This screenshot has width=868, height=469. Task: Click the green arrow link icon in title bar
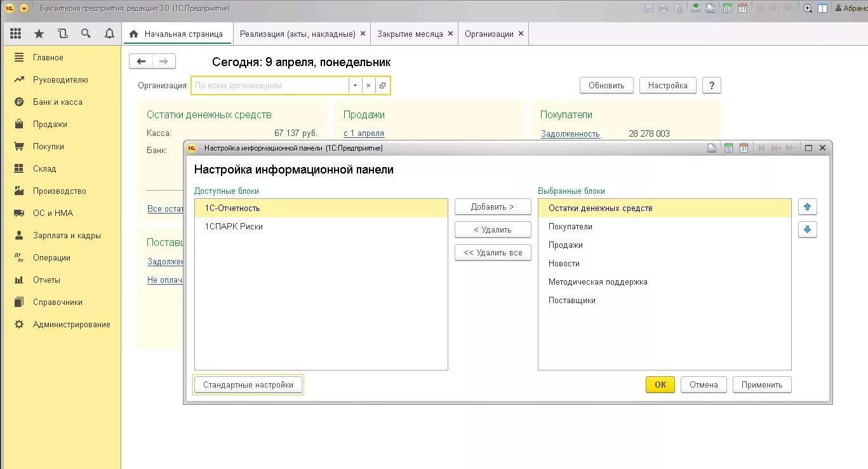click(x=696, y=8)
